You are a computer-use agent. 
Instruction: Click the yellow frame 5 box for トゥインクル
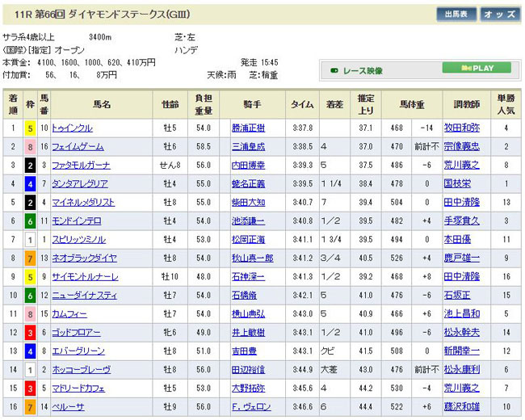point(30,128)
